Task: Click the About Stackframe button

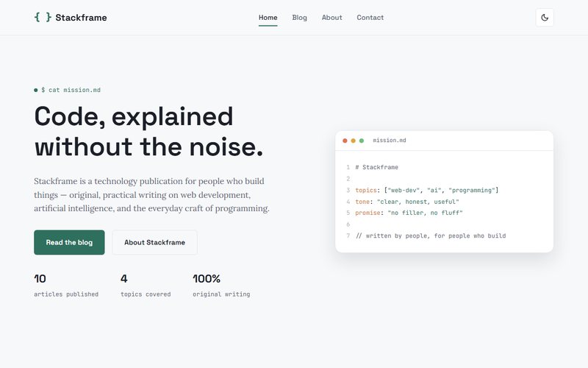Action: 154,242
